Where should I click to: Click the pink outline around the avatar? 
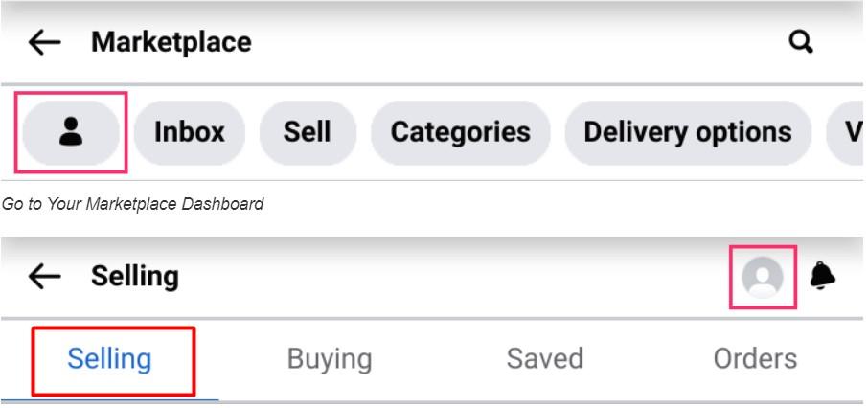click(x=764, y=277)
